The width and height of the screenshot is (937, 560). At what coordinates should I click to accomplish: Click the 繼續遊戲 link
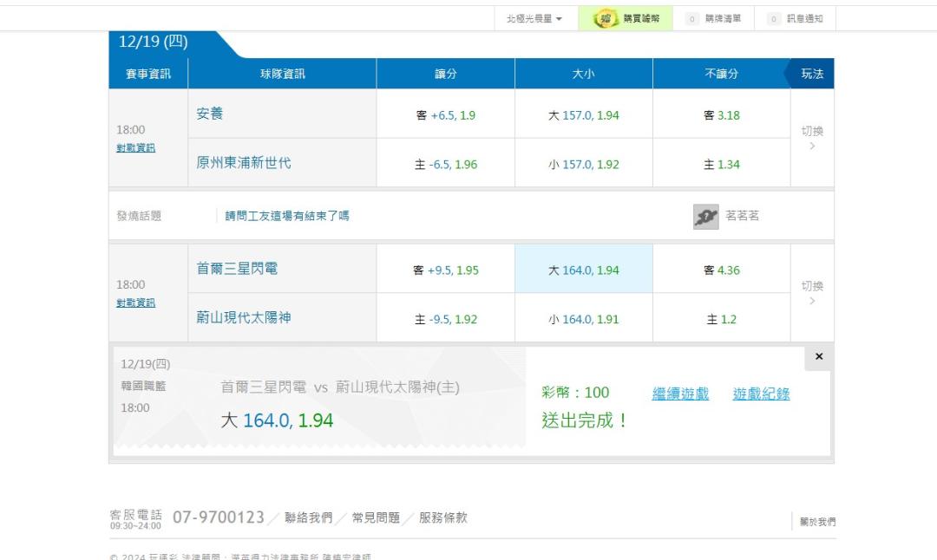click(x=680, y=394)
